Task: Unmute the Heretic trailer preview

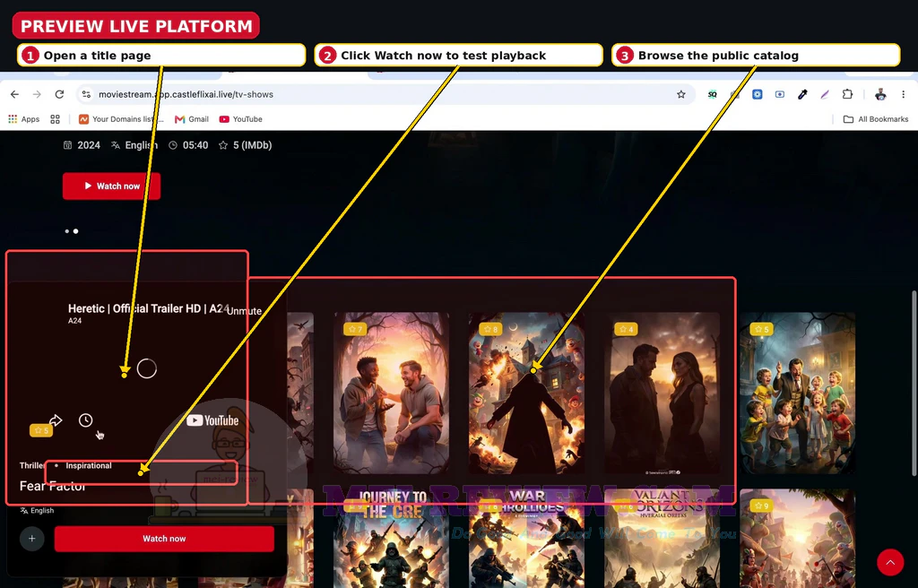Action: click(x=244, y=311)
